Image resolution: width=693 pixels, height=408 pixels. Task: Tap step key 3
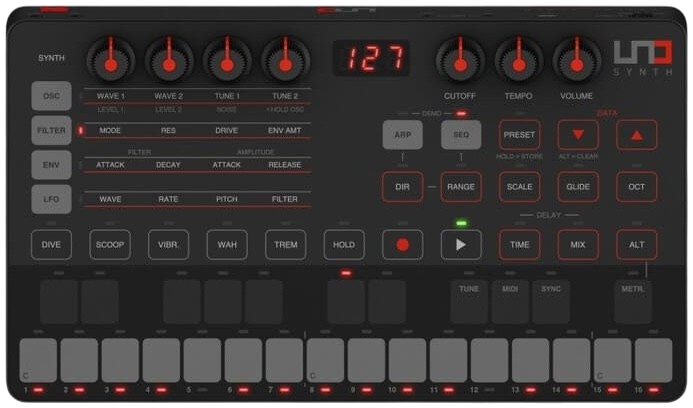pyautogui.click(x=120, y=360)
